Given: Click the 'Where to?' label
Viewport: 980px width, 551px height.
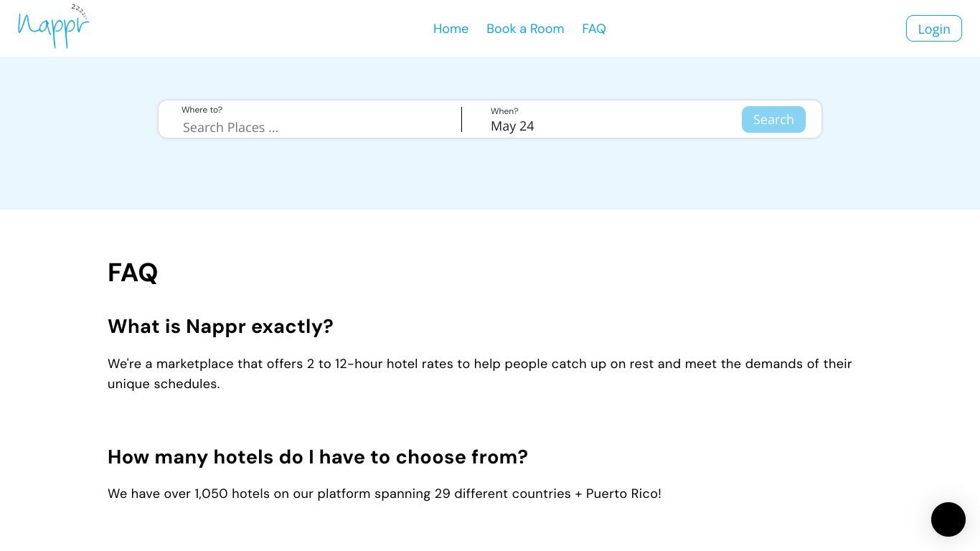Looking at the screenshot, I should pos(202,110).
